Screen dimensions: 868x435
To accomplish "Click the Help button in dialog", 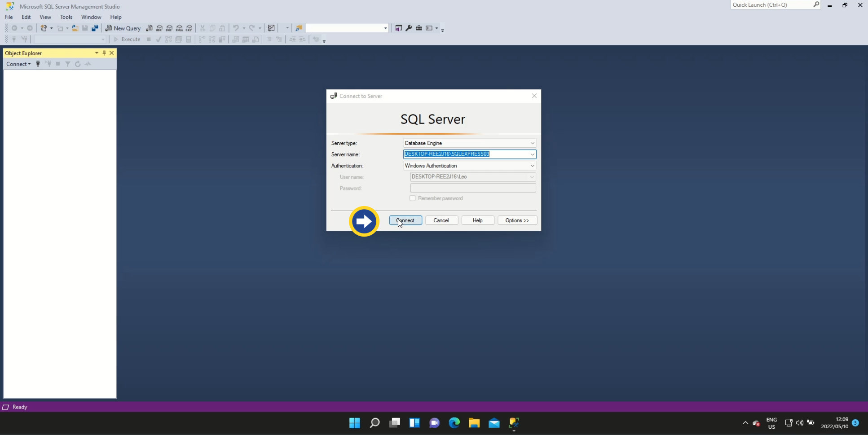I will (x=478, y=220).
